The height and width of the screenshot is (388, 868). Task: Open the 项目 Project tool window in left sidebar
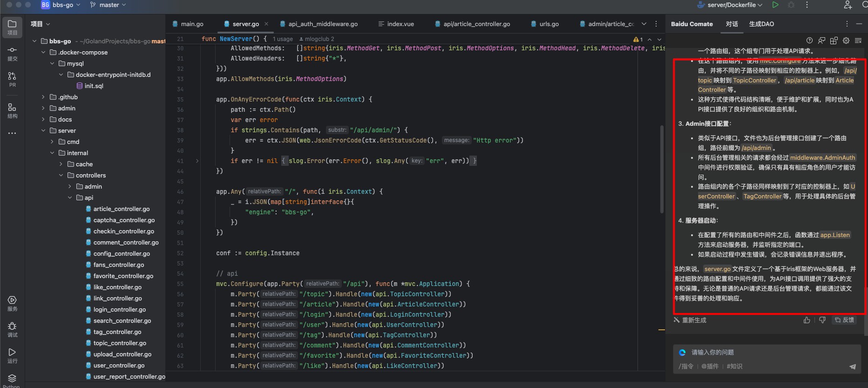(x=12, y=27)
